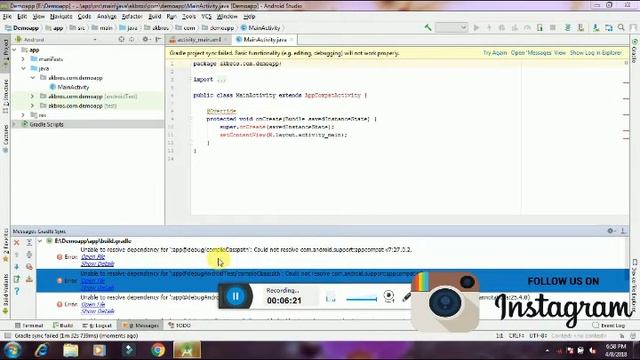The width and height of the screenshot is (640, 360).
Task: Click the Stop square icon in toolbar
Action: click(x=553, y=28)
